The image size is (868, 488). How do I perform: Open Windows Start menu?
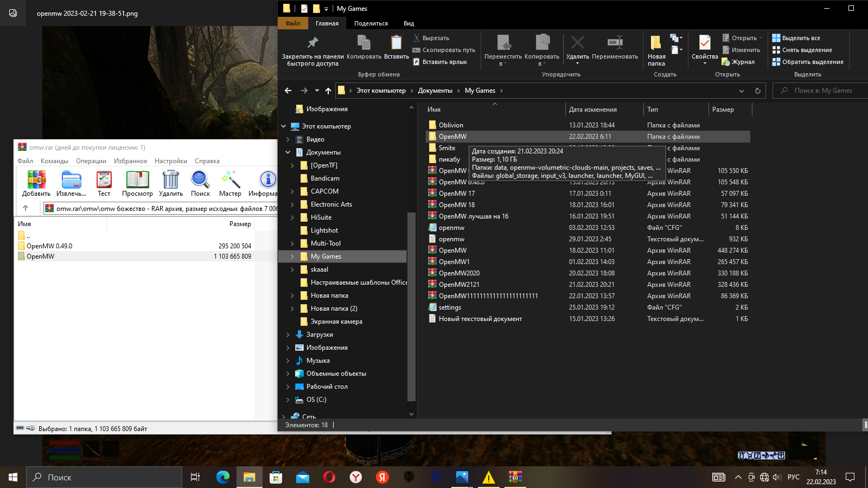(x=13, y=477)
